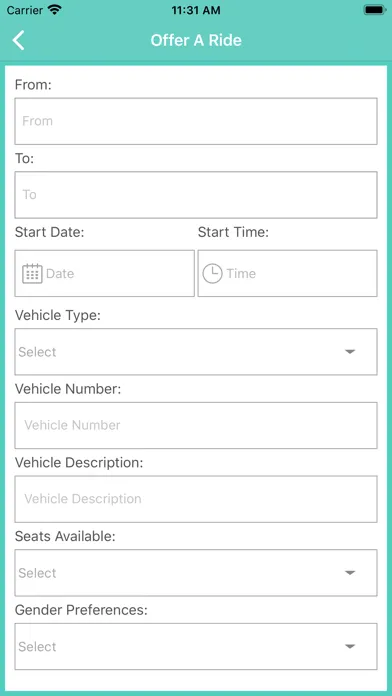
Task: Focus the Vehicle Description text field
Action: [x=196, y=499]
